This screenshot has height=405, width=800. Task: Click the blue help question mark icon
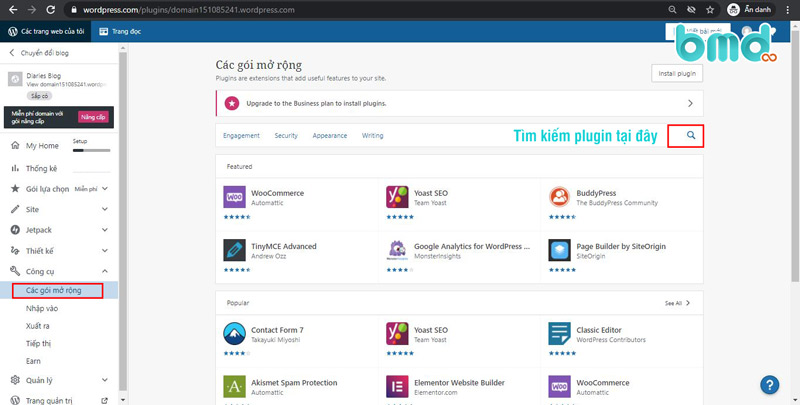(769, 385)
